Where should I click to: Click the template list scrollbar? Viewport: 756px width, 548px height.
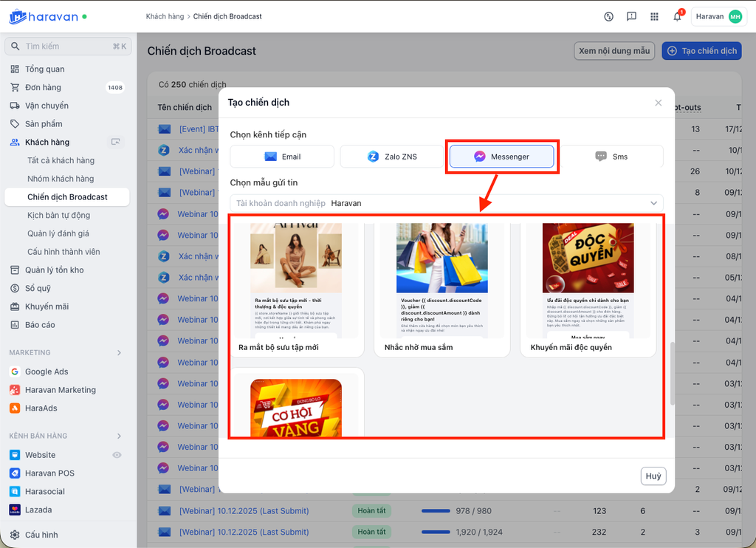pyautogui.click(x=671, y=373)
